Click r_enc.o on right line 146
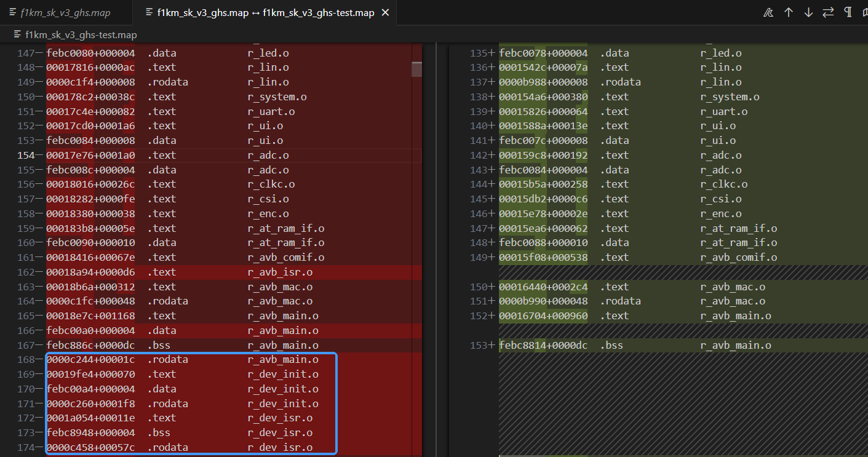 coord(721,213)
